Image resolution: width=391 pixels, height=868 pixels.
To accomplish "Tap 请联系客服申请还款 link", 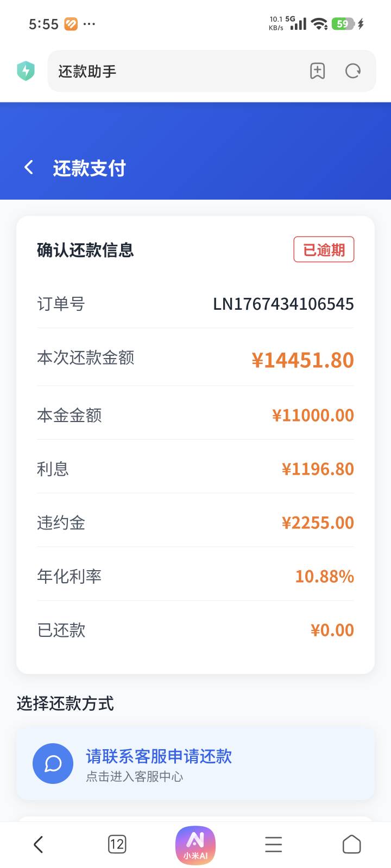I will (x=159, y=756).
